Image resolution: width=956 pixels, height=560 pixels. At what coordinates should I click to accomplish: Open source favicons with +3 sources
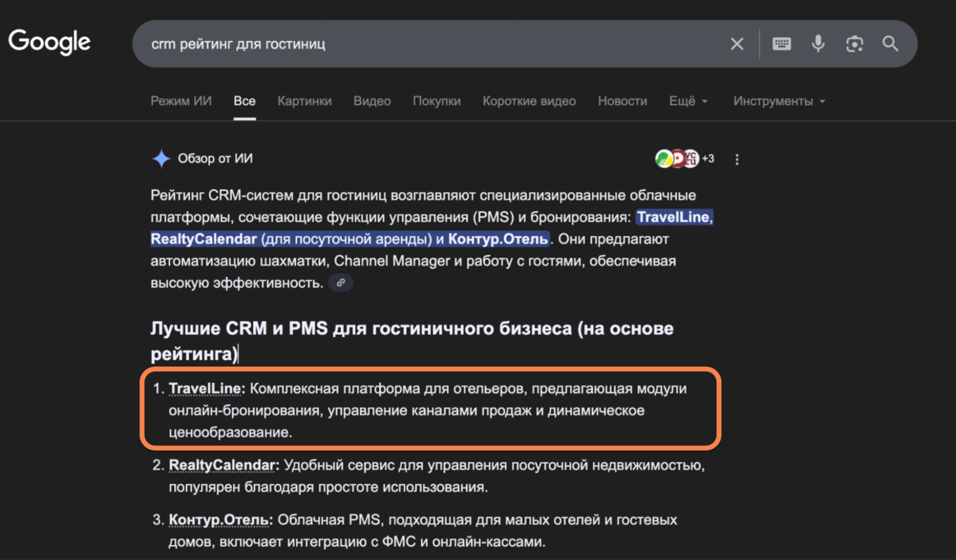tap(684, 159)
